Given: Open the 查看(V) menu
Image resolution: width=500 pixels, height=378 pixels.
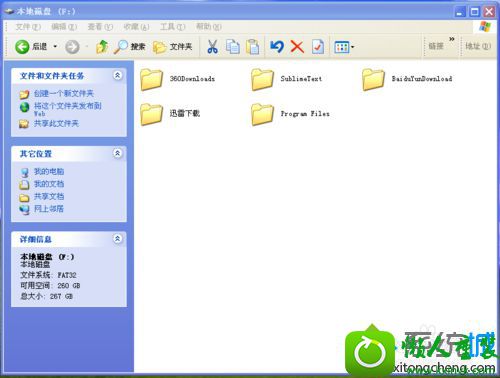Looking at the screenshot, I should [100, 27].
